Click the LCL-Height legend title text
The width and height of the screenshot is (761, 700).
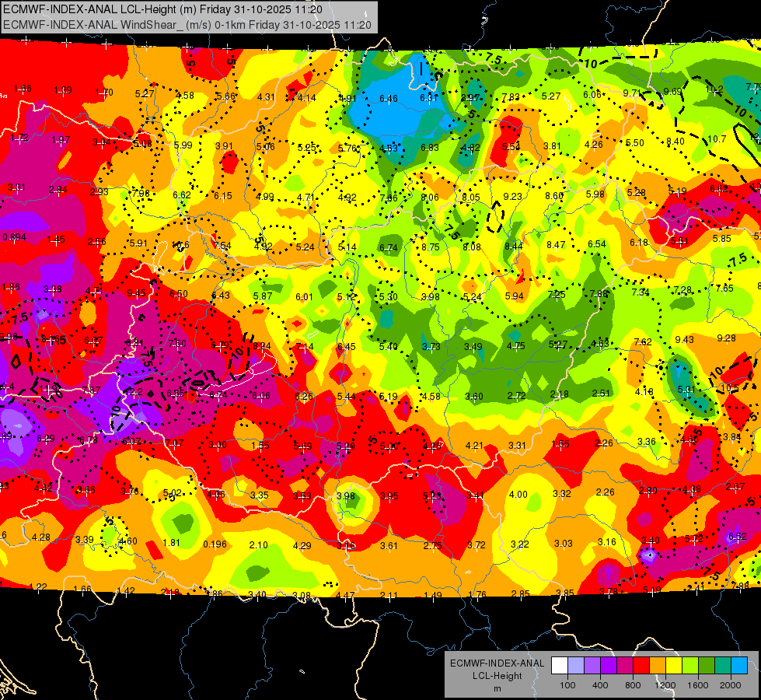pos(497,676)
